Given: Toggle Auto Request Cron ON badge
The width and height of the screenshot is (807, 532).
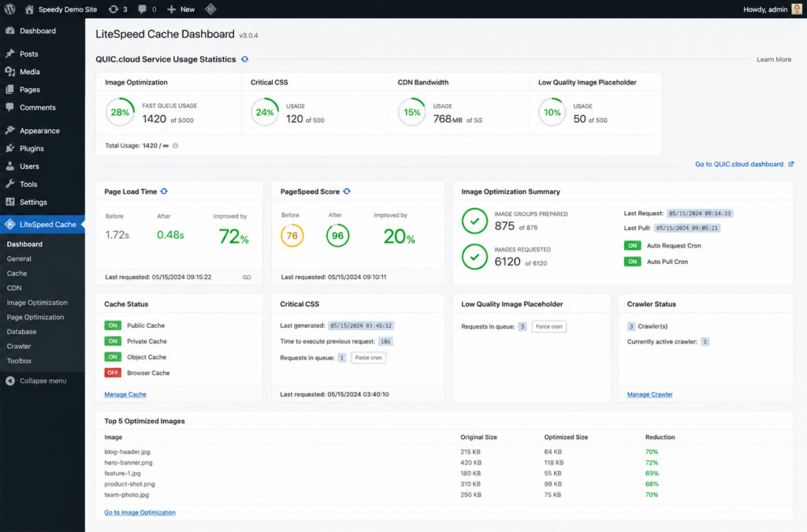Looking at the screenshot, I should click(632, 245).
